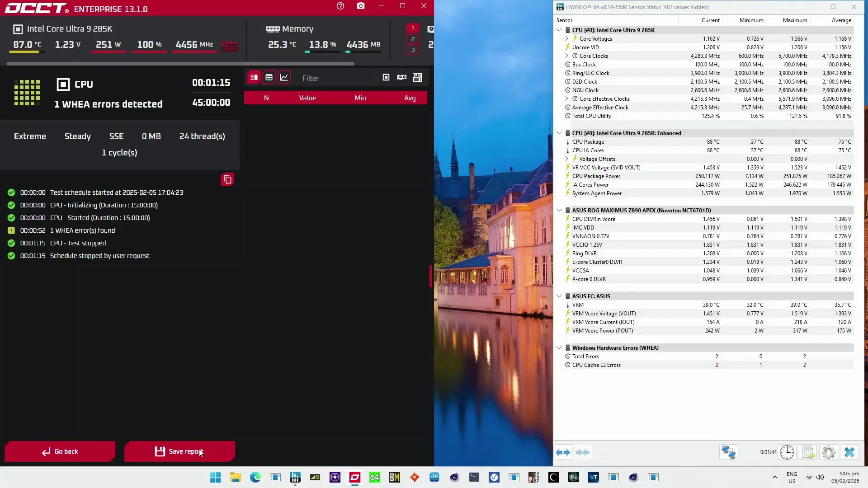Close HWiNFO sensors with blue X icon
868x488 pixels.
pos(849,452)
